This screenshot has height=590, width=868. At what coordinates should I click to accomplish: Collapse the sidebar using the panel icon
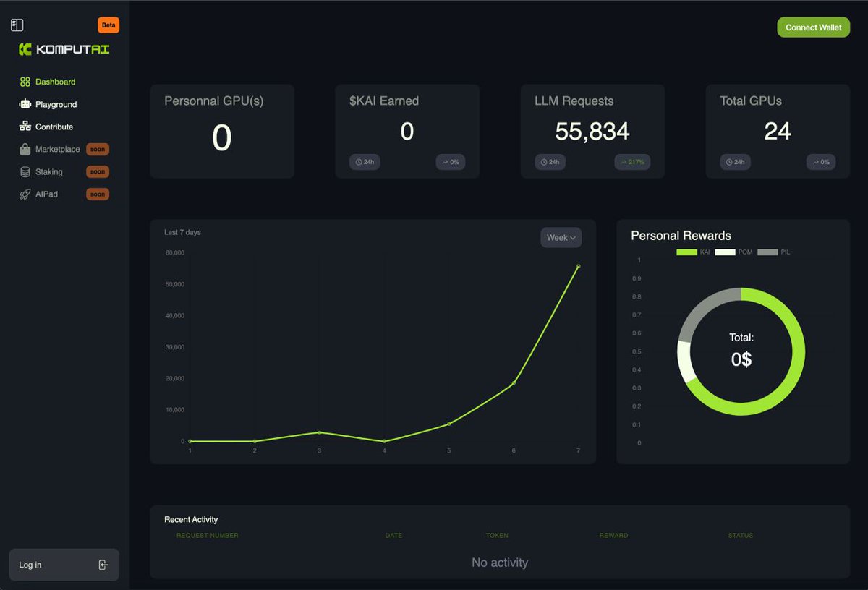17,25
